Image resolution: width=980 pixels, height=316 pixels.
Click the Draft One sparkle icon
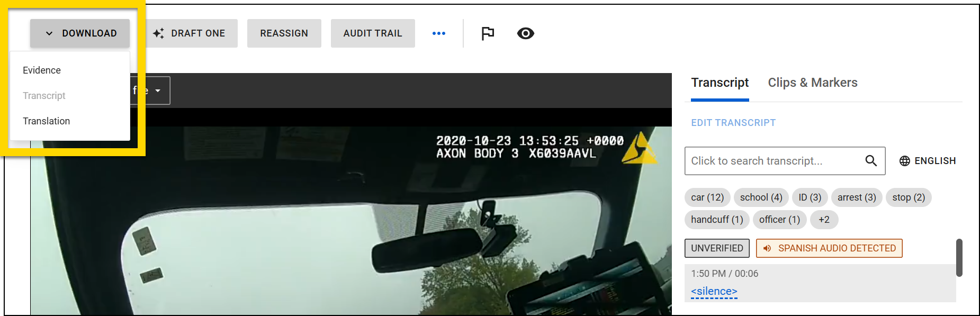click(x=158, y=33)
